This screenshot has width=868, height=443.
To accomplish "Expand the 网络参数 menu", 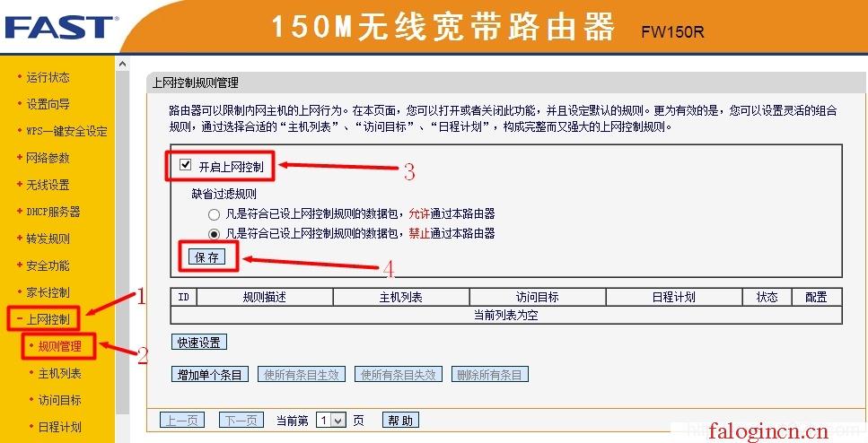I will pos(48,158).
